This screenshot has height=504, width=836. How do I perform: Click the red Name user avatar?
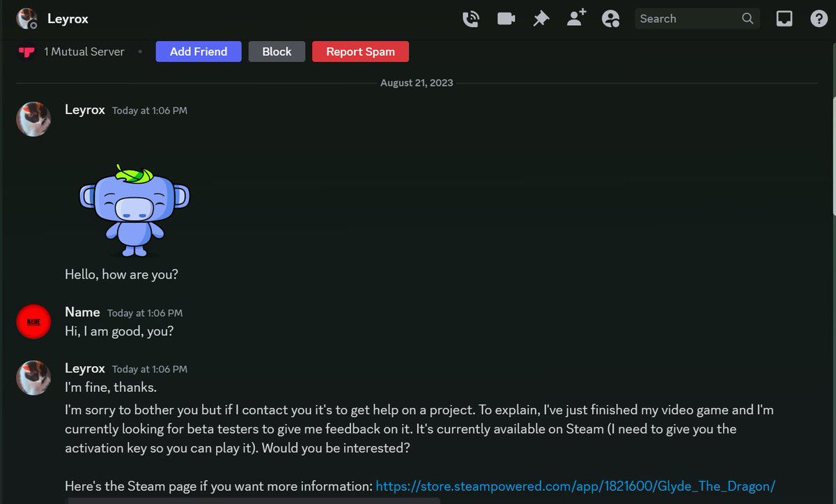pos(33,322)
